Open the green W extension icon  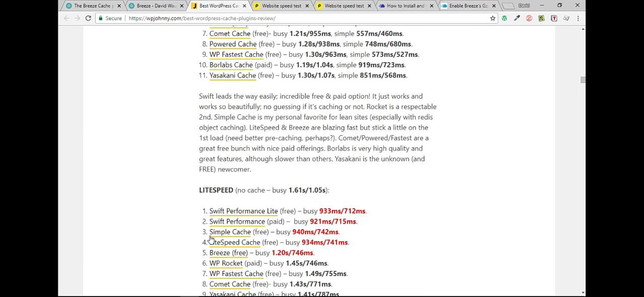point(504,18)
